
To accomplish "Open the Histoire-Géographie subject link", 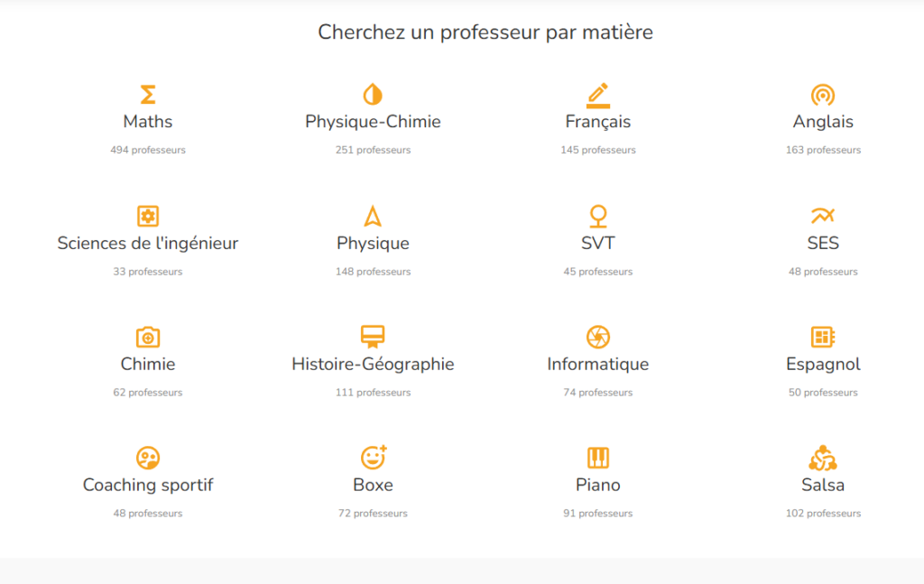I will point(373,364).
